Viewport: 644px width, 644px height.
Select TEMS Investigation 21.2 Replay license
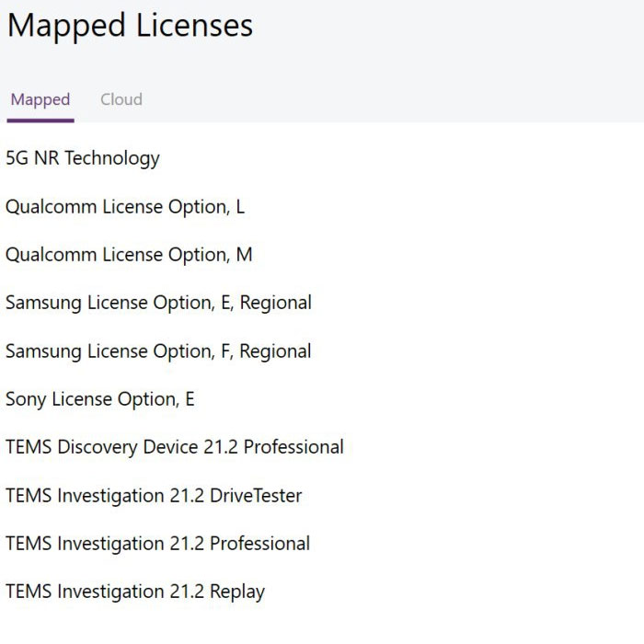(135, 592)
